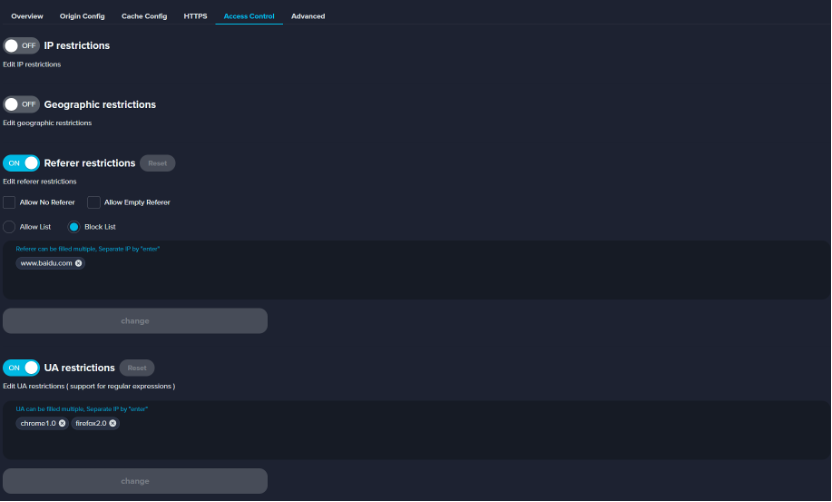Viewport: 832px width, 502px height.
Task: Switch to the Advanced tab
Action: coord(308,16)
